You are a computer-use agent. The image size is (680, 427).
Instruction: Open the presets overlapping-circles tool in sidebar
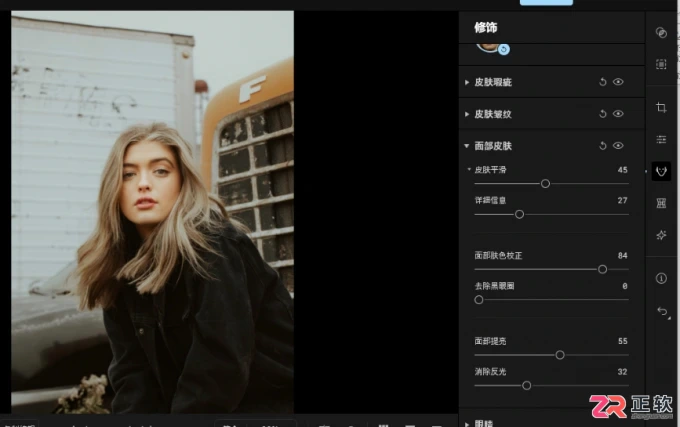pyautogui.click(x=661, y=33)
